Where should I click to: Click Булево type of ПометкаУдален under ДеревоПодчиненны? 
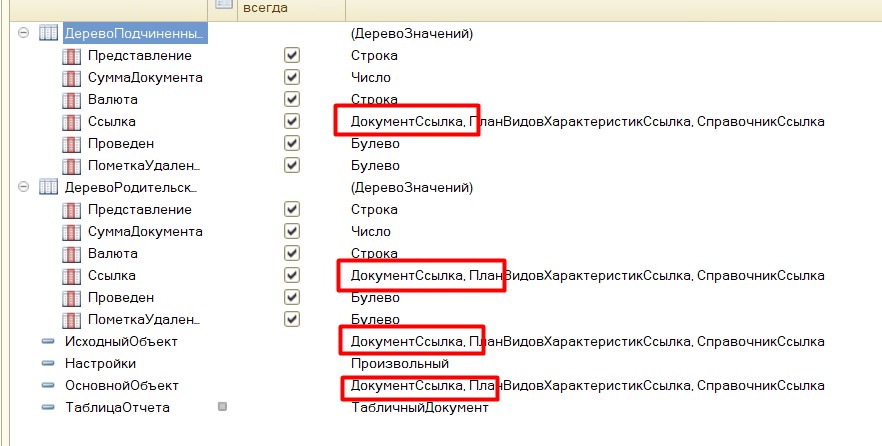pos(375,165)
